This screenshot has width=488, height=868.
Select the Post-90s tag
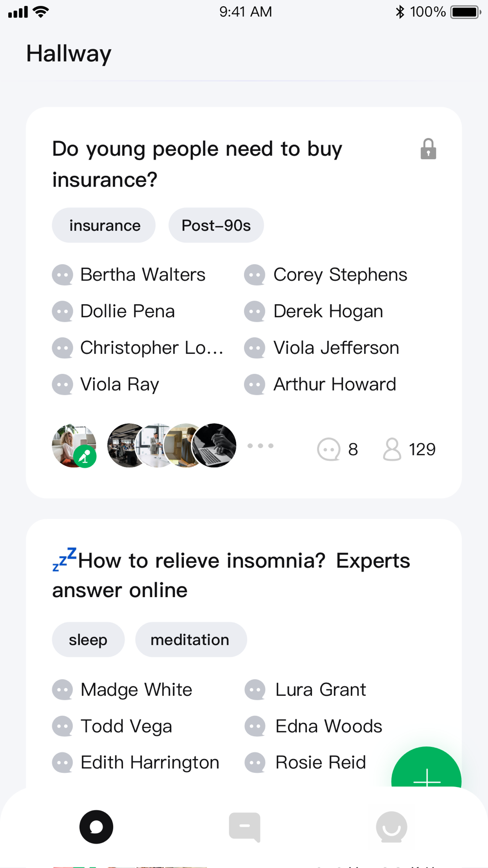click(x=216, y=225)
